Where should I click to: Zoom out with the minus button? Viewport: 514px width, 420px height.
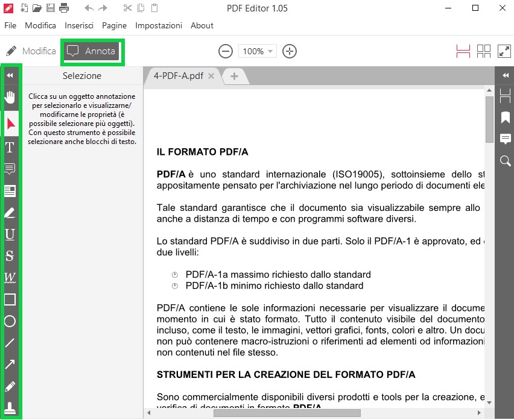(x=226, y=51)
